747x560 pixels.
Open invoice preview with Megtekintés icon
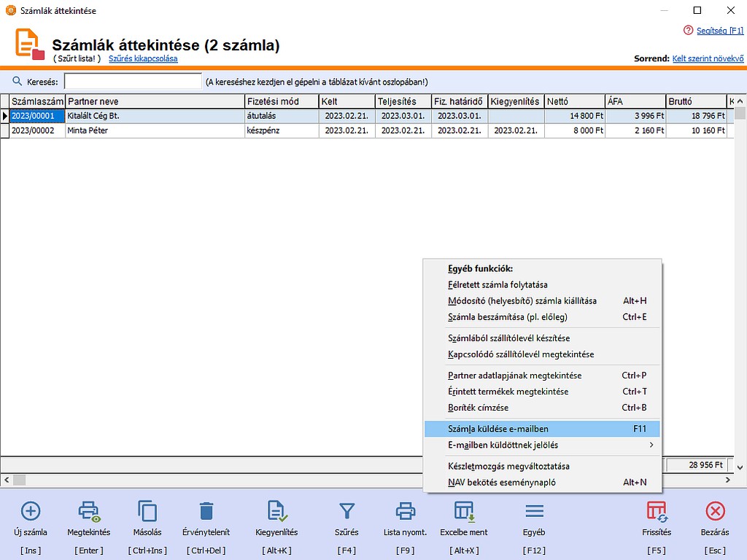(89, 510)
